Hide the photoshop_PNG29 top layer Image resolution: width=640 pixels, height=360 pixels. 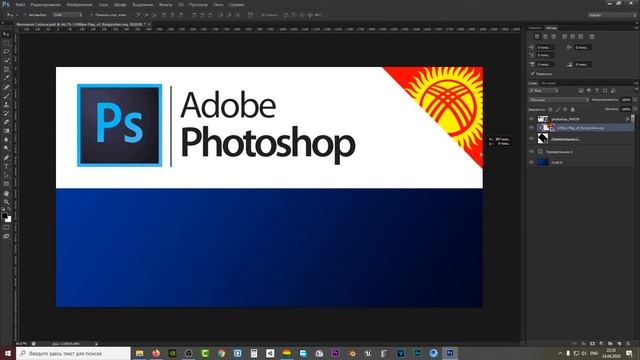coord(531,119)
